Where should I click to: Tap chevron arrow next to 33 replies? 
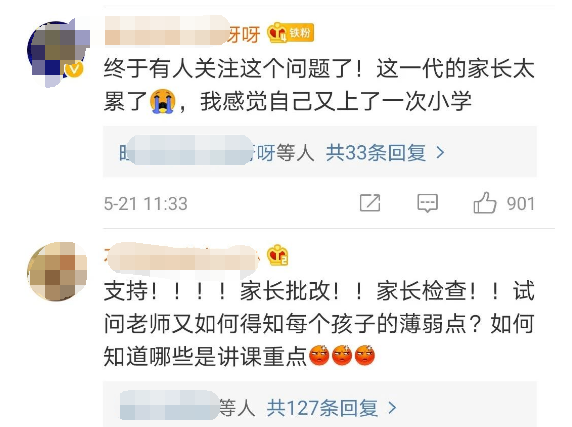click(440, 152)
